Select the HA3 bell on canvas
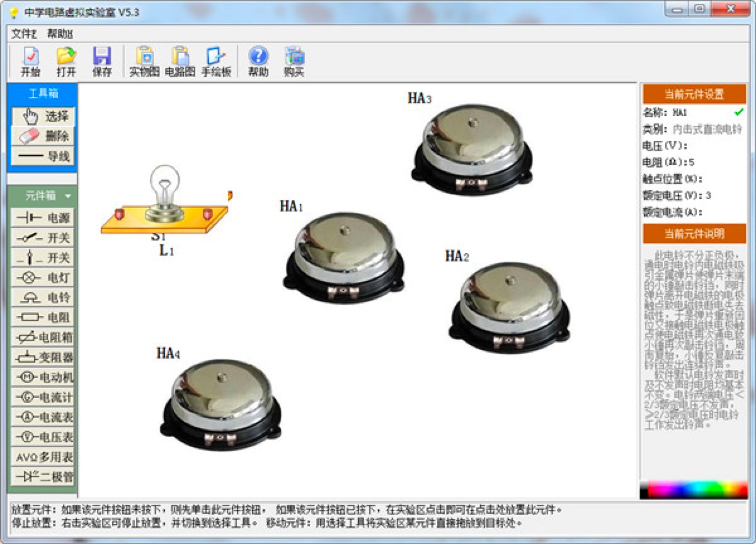Viewport: 756px width, 544px height. coord(471,150)
